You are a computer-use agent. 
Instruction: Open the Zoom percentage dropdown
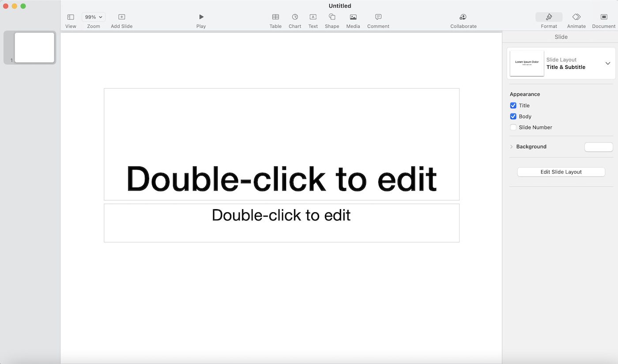point(94,17)
